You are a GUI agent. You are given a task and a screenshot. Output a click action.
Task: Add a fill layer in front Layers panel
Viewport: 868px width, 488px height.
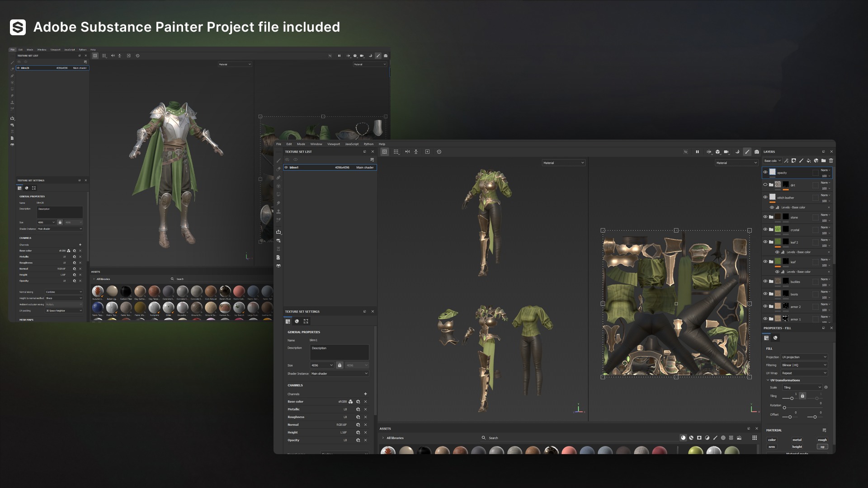809,160
